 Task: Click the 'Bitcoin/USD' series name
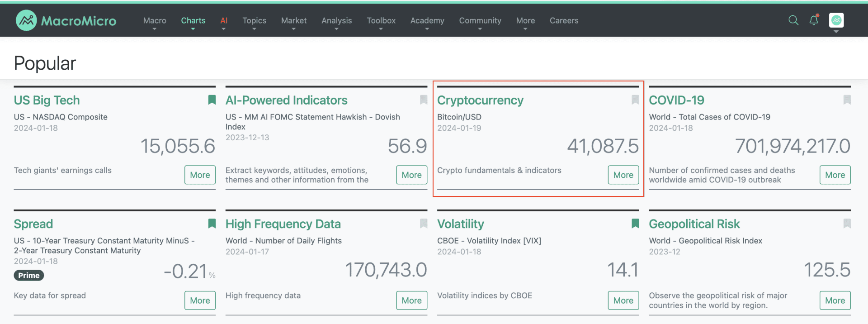point(459,117)
